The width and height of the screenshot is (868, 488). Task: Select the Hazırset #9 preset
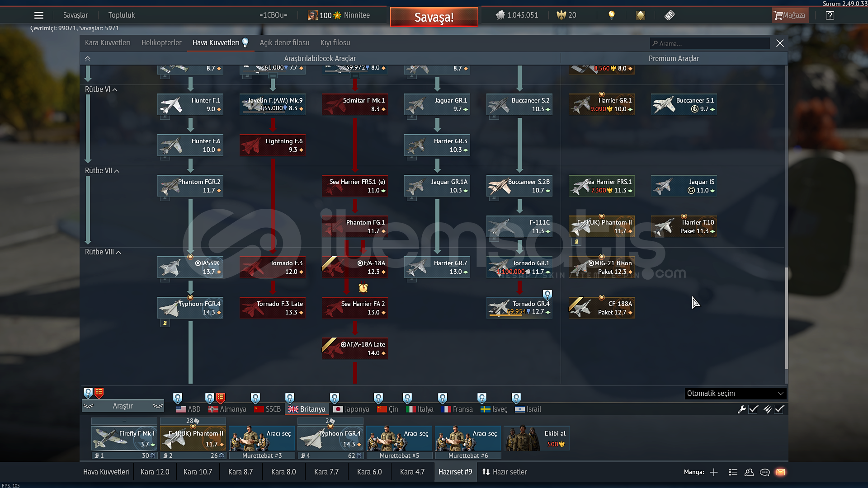point(455,472)
